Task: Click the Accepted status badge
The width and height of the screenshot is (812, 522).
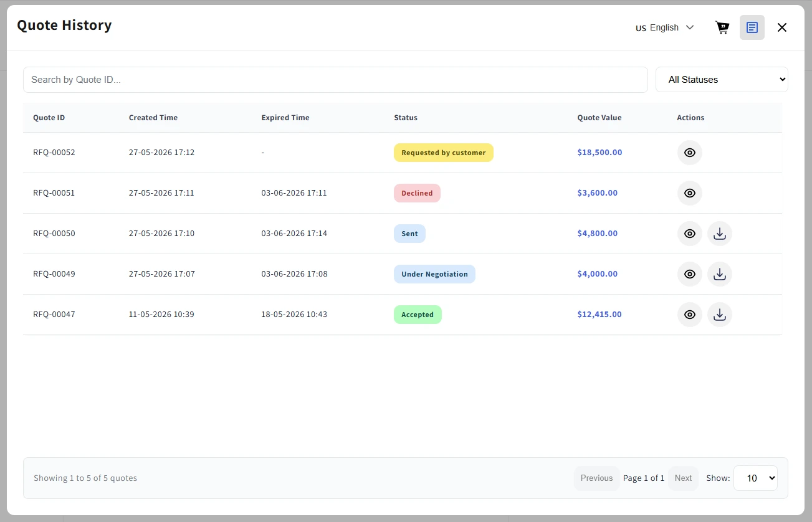Action: pyautogui.click(x=418, y=315)
